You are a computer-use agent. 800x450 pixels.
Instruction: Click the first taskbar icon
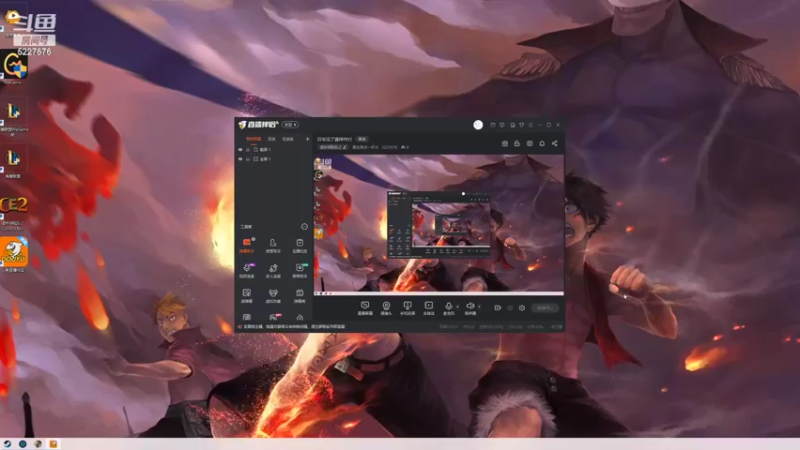pos(7,444)
